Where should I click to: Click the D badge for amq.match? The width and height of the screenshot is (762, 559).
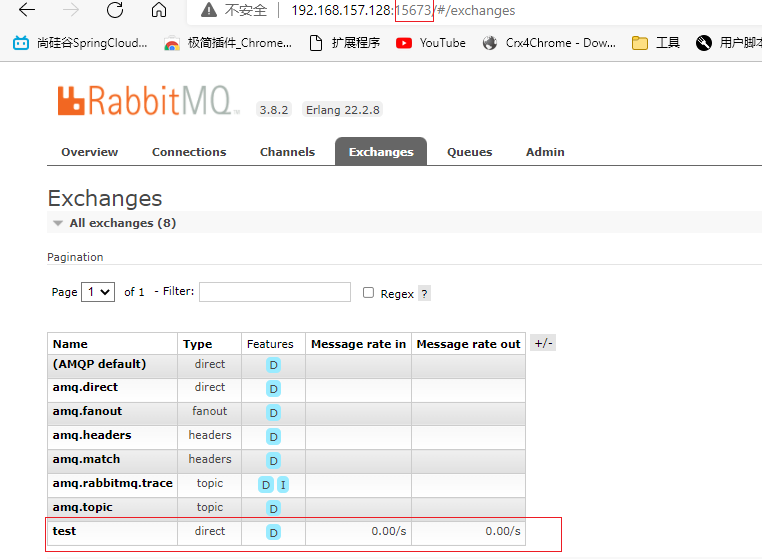click(x=274, y=460)
